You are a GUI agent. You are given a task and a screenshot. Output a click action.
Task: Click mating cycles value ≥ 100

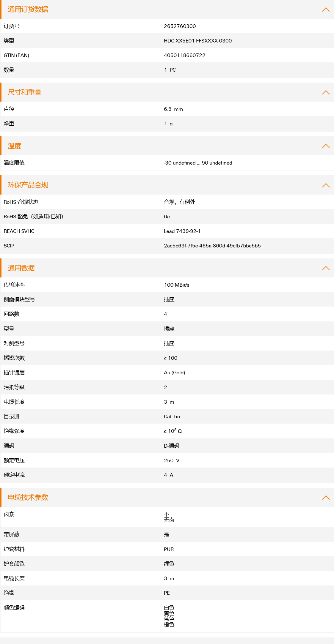(171, 358)
